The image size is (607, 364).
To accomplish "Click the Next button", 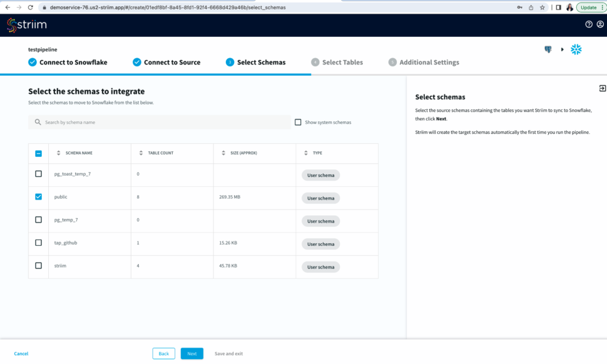I will point(191,353).
